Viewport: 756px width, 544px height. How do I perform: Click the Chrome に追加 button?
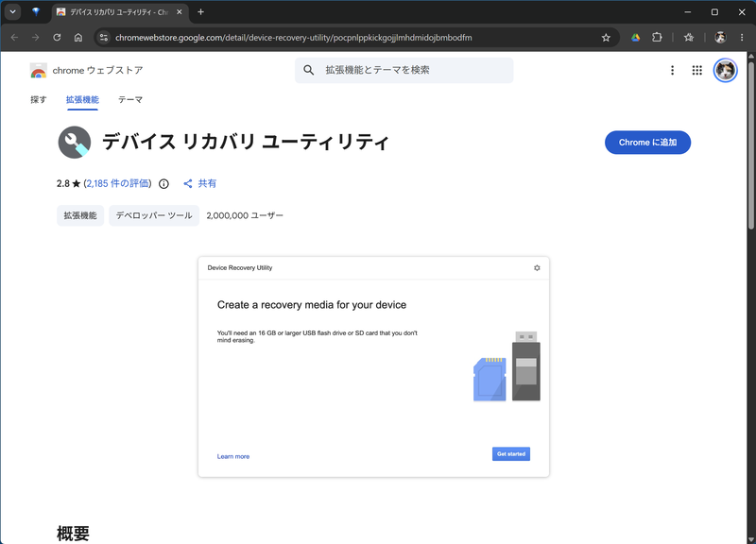pos(647,143)
